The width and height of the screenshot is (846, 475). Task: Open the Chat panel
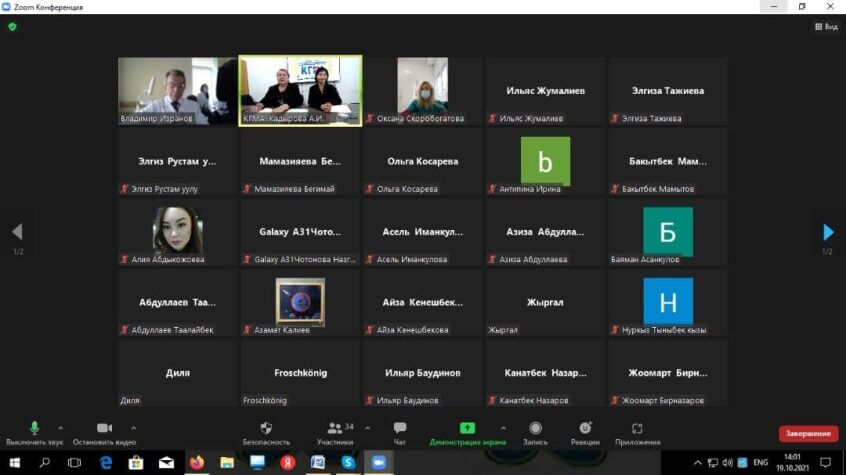[x=400, y=429]
